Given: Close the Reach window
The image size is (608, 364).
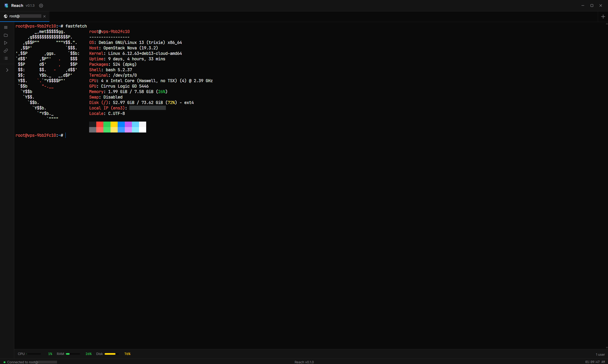Looking at the screenshot, I should pos(601,5).
